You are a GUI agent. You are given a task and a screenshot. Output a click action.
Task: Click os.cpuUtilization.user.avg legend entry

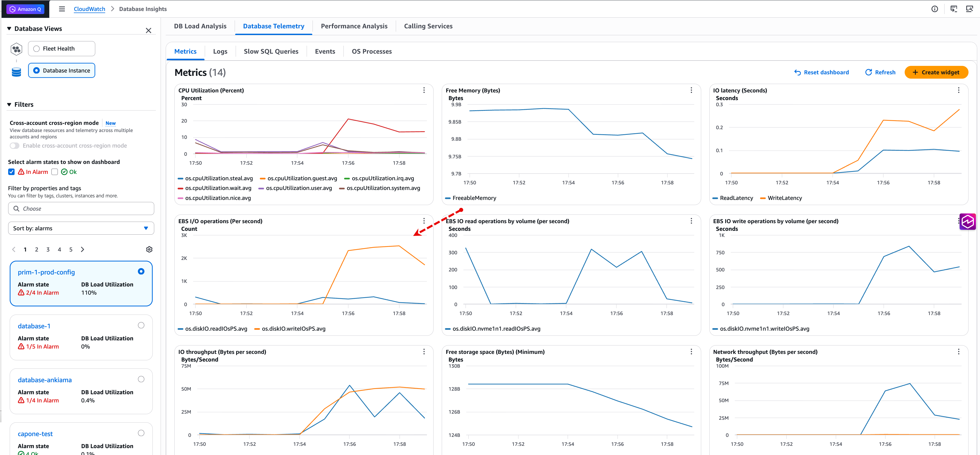(295, 188)
